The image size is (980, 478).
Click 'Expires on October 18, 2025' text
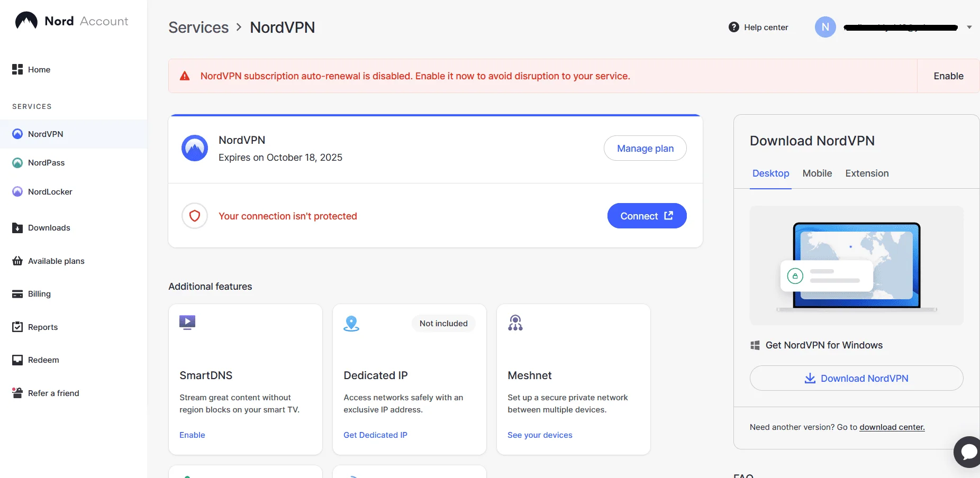(x=280, y=158)
